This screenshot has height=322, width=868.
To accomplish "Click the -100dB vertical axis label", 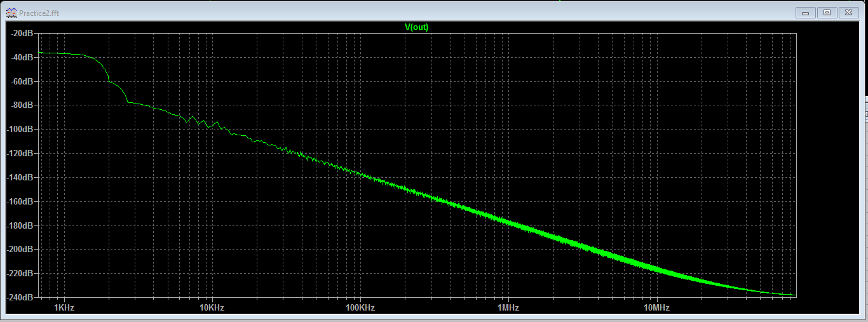I will point(20,130).
